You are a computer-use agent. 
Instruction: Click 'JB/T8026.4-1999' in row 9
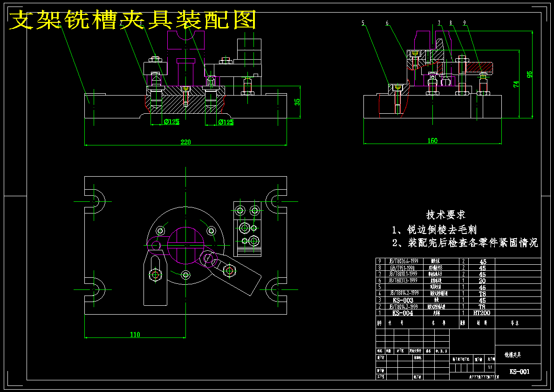pyautogui.click(x=403, y=261)
